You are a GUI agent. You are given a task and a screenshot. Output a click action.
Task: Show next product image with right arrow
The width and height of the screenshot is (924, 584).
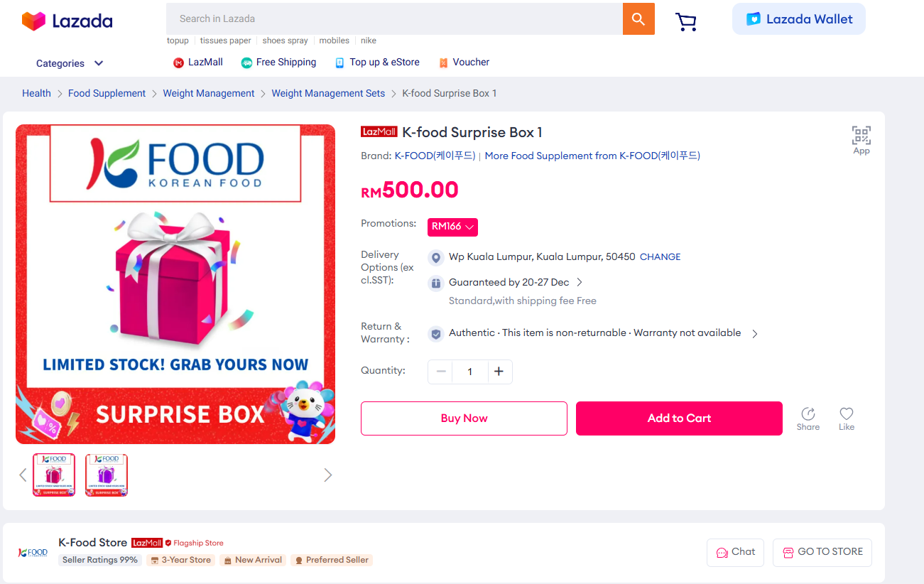tap(327, 475)
